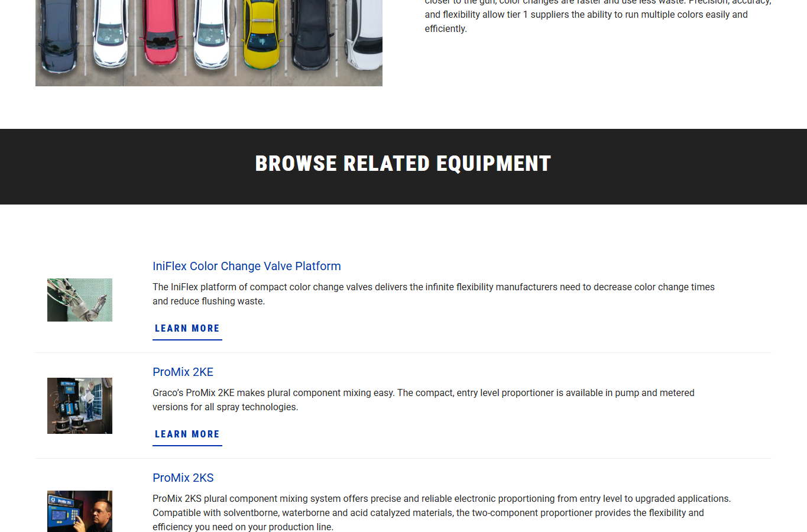Screen dimensions: 807x532
Task: Open the ProMix 2KS product link
Action: pos(183,478)
